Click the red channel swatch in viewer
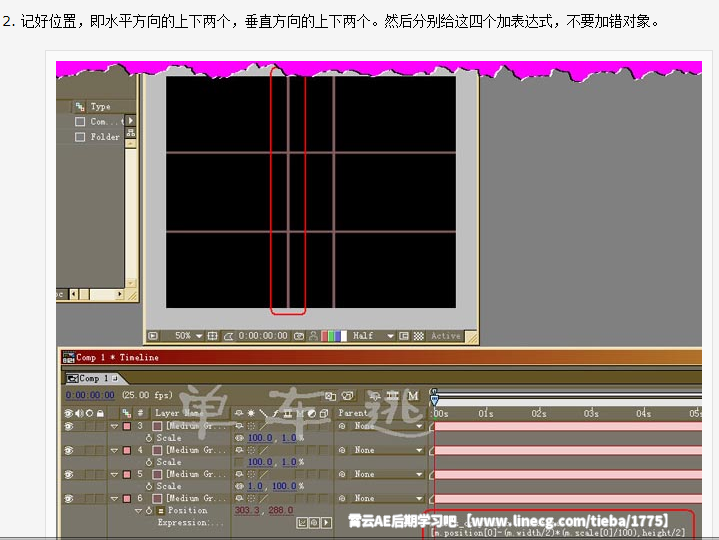This screenshot has height=540, width=719. [325, 336]
